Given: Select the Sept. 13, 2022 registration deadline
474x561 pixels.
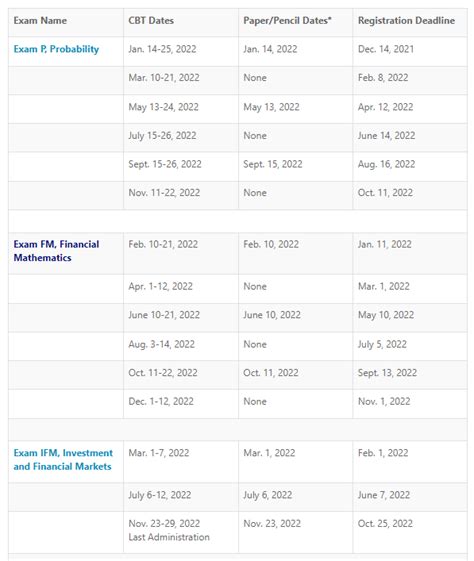Looking at the screenshot, I should coord(387,373).
